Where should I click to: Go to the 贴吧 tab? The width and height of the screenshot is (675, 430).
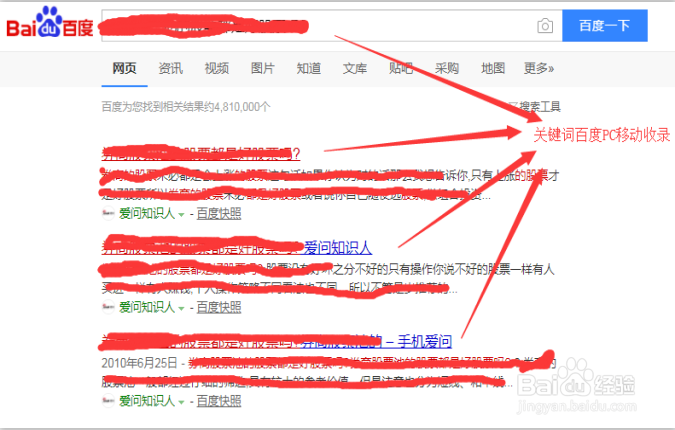pyautogui.click(x=401, y=68)
